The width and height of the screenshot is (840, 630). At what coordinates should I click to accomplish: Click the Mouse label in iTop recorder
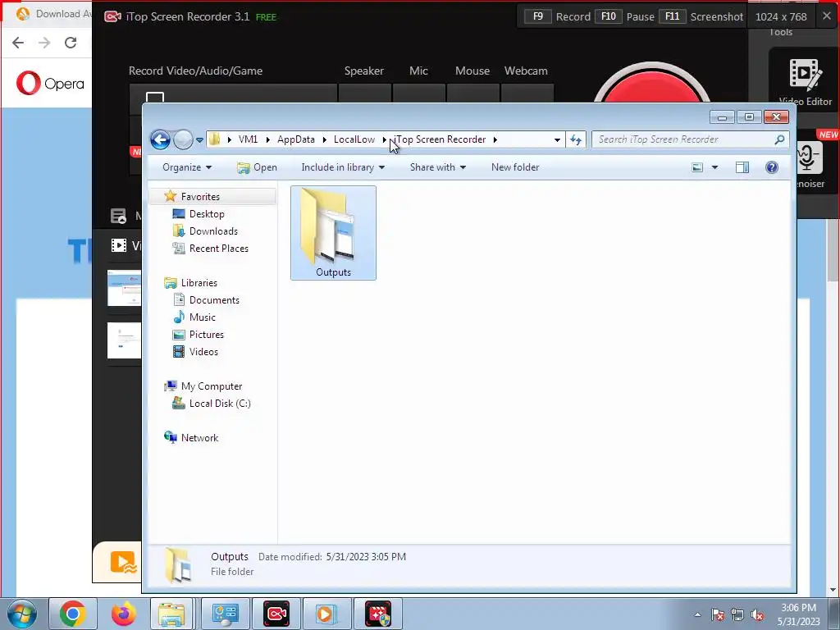point(472,71)
